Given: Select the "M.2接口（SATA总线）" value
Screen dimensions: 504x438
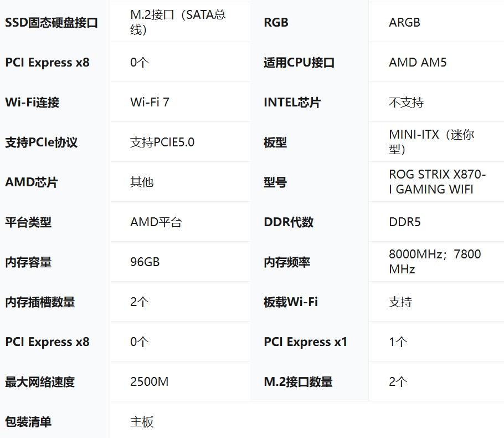Looking at the screenshot, I should click(178, 22).
